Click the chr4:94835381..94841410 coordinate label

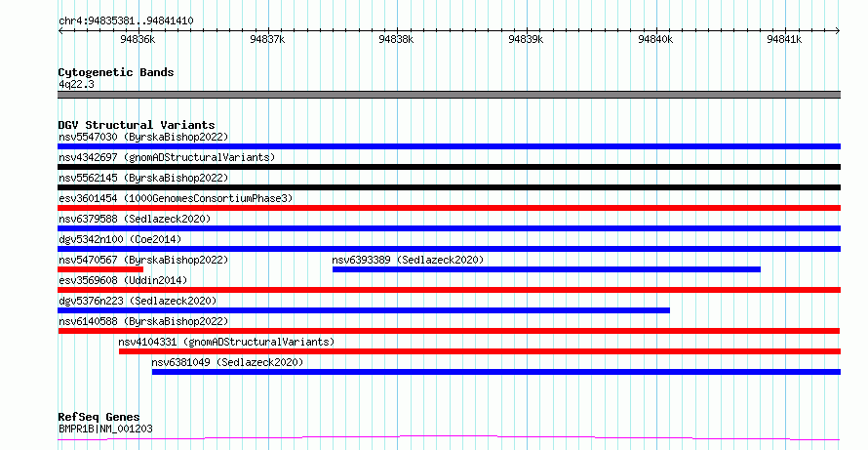[x=126, y=21]
